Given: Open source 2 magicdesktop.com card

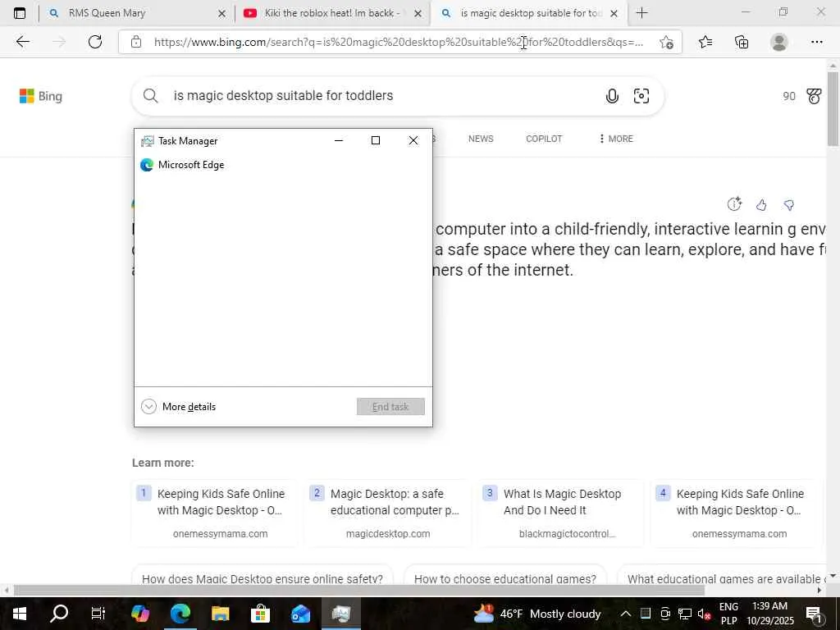Looking at the screenshot, I should (387, 513).
